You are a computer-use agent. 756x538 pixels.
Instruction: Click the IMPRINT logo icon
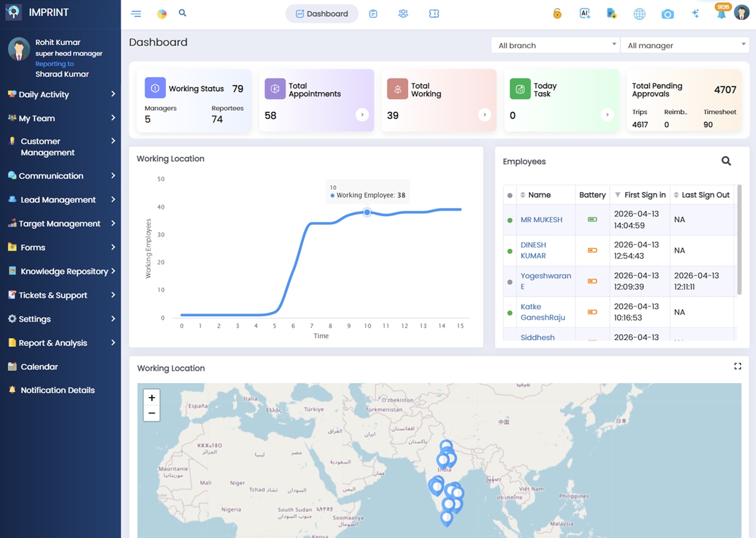[14, 12]
